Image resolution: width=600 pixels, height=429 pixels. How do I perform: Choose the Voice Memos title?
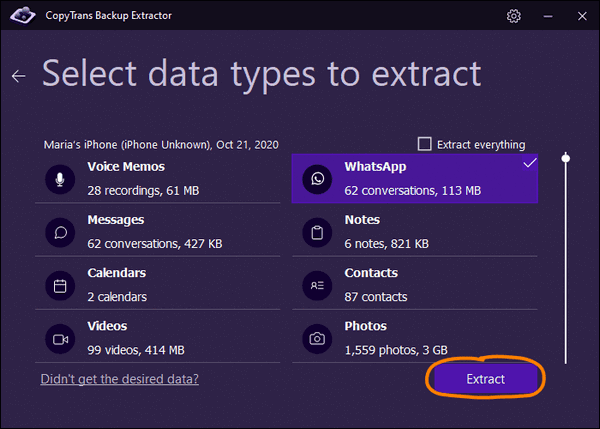pyautogui.click(x=126, y=167)
